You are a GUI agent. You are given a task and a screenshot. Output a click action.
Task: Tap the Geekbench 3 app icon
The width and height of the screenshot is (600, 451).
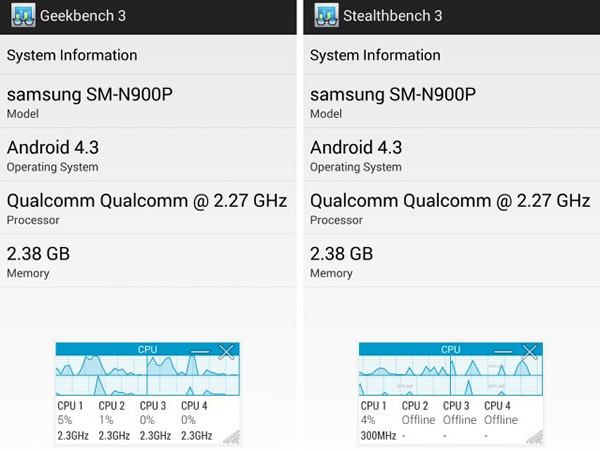tap(23, 15)
